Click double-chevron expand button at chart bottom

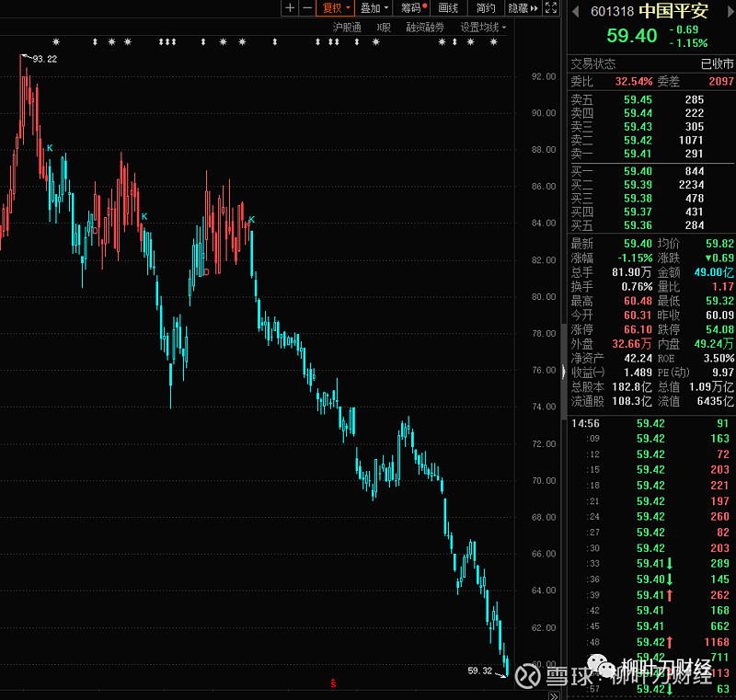click(554, 695)
